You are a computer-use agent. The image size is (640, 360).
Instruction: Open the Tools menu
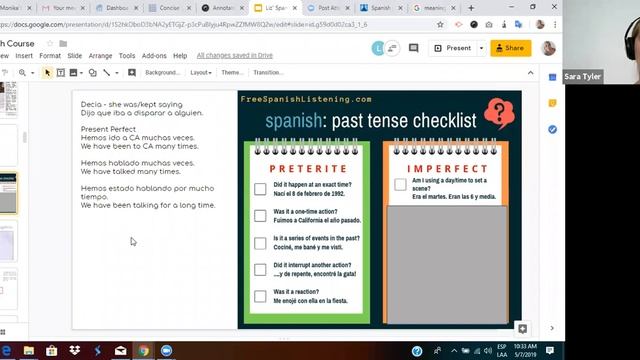point(127,56)
